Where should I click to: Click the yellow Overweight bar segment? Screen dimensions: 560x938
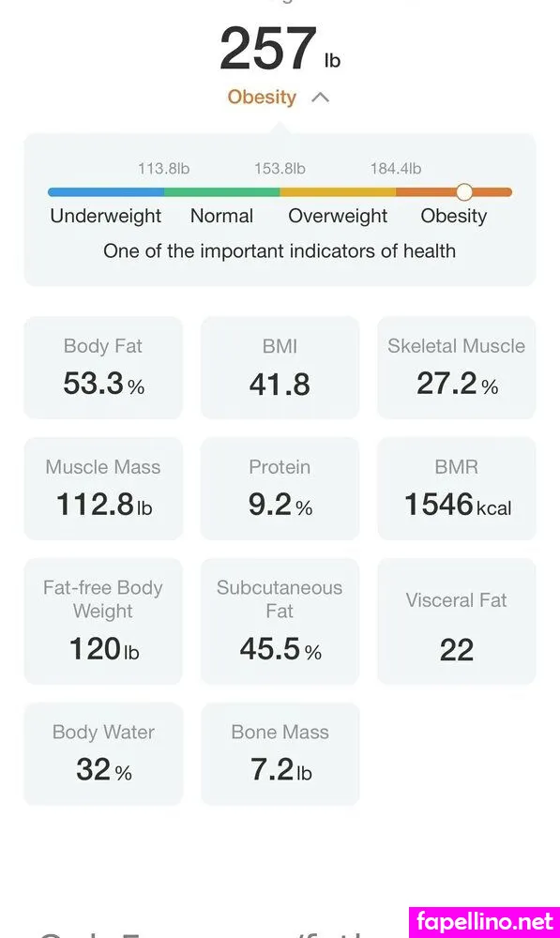click(338, 192)
